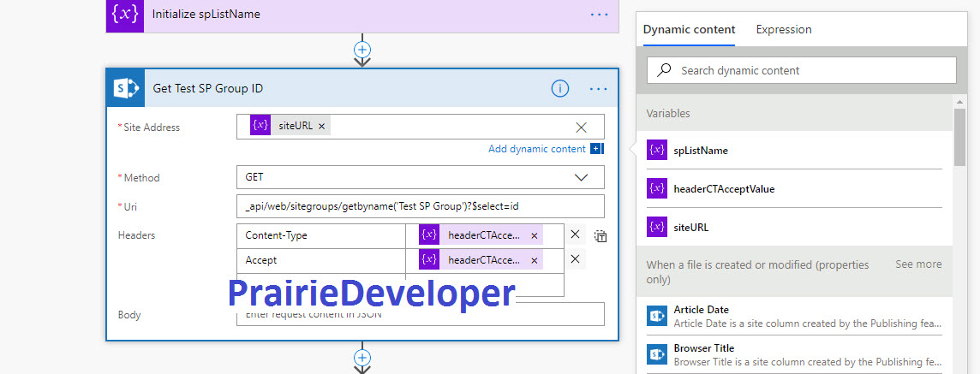
Task: Select Browser Title dynamic content
Action: click(794, 354)
